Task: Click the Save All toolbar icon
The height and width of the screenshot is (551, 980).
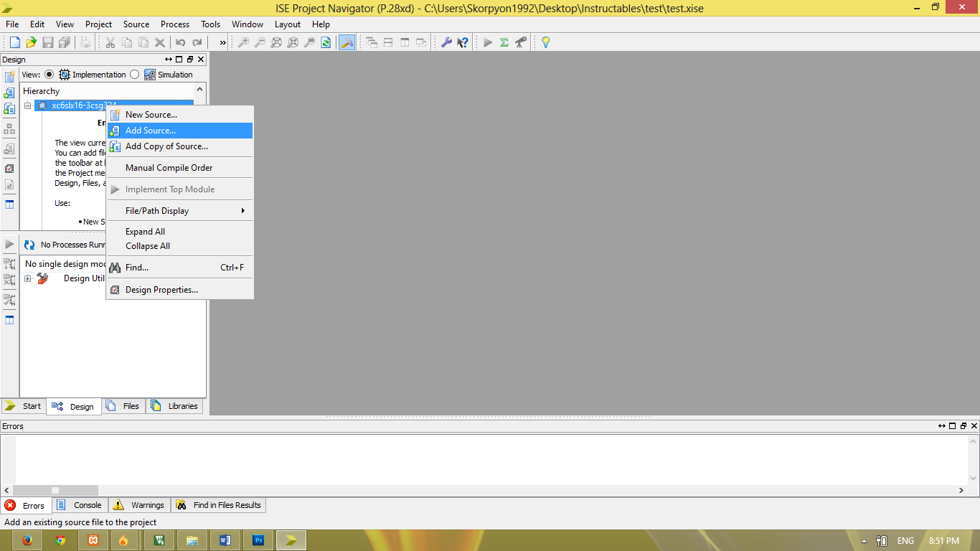Action: 65,42
